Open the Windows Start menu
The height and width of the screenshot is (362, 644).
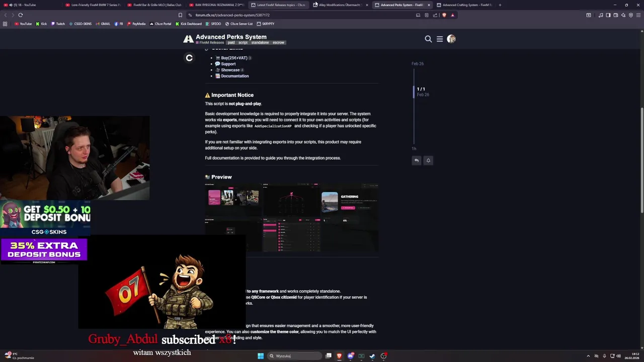(x=261, y=356)
